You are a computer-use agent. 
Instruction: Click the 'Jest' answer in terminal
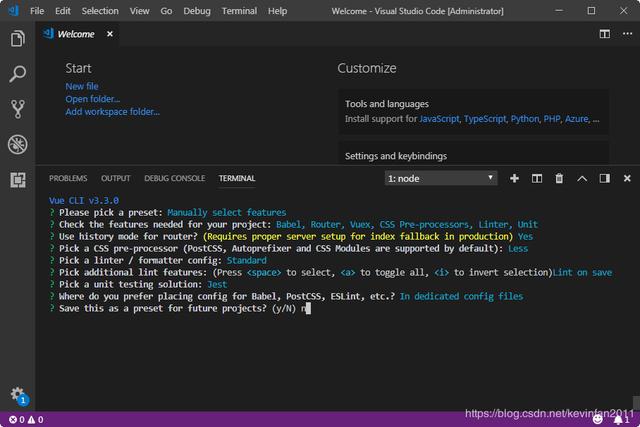(217, 284)
